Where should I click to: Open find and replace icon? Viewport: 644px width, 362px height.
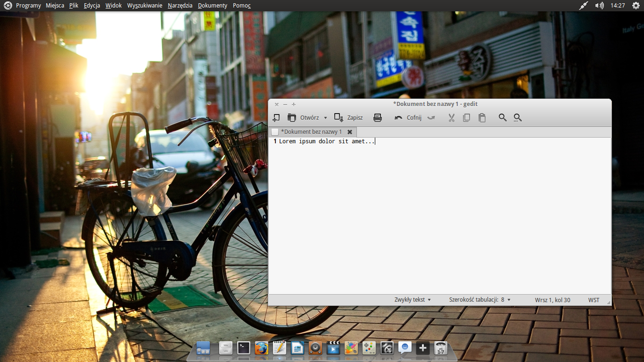coord(518,118)
